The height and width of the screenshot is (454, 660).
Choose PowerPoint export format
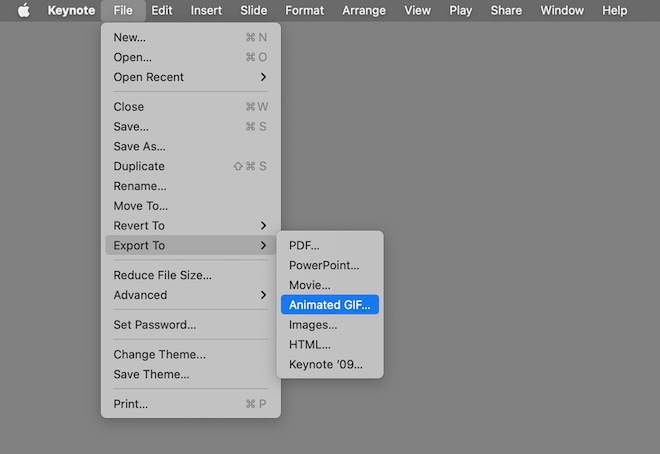tap(323, 265)
